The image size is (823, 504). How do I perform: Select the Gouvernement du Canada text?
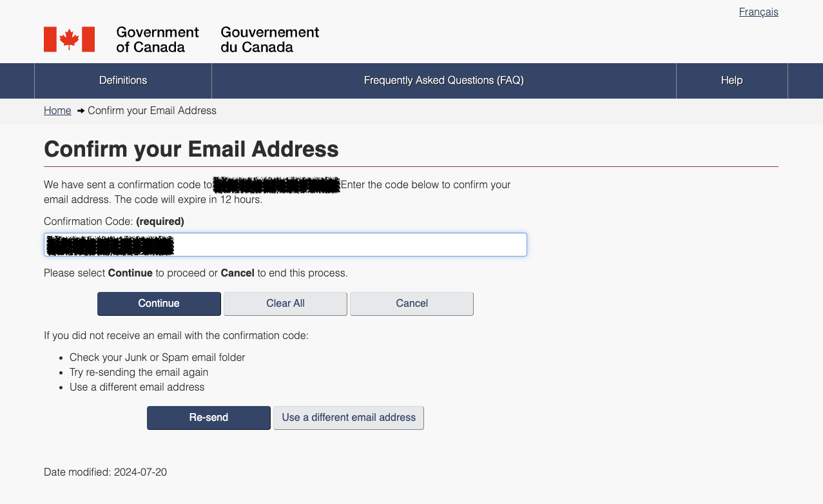coord(269,39)
